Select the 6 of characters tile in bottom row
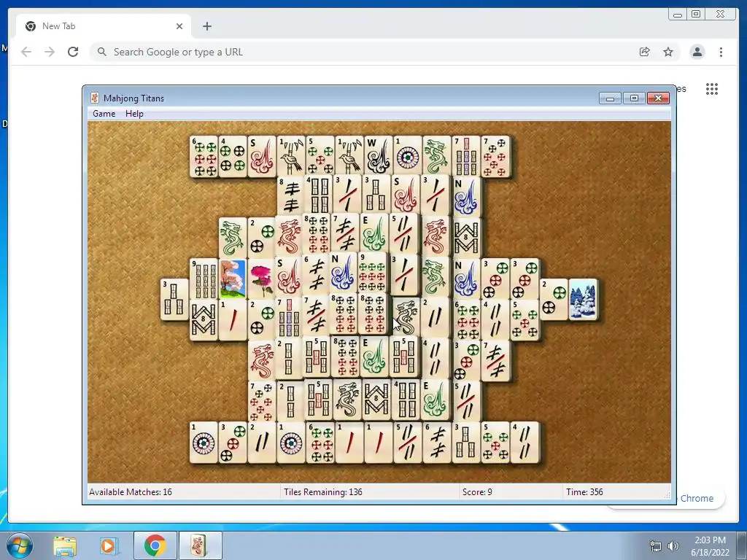Image resolution: width=747 pixels, height=560 pixels. pos(436,443)
